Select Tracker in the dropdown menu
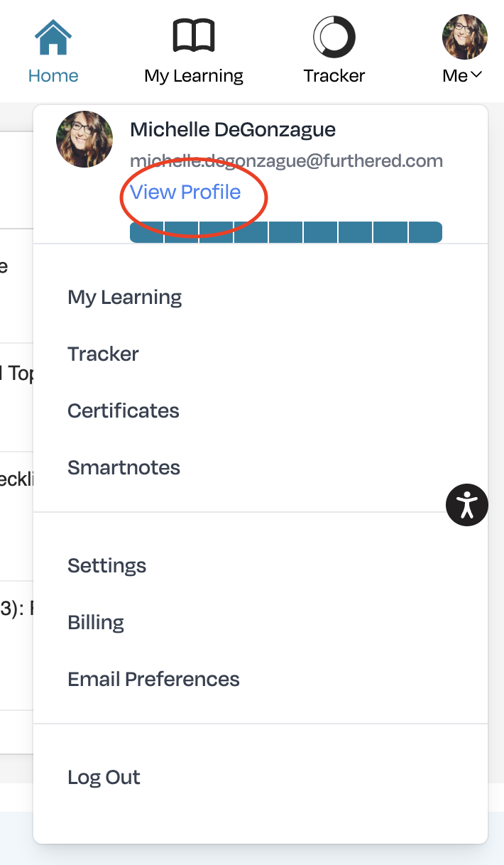 click(x=103, y=354)
